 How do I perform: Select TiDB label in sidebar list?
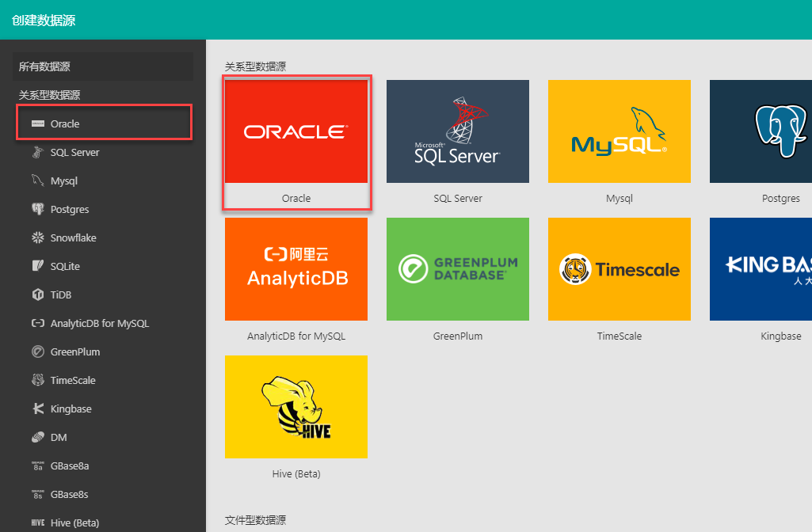60,294
